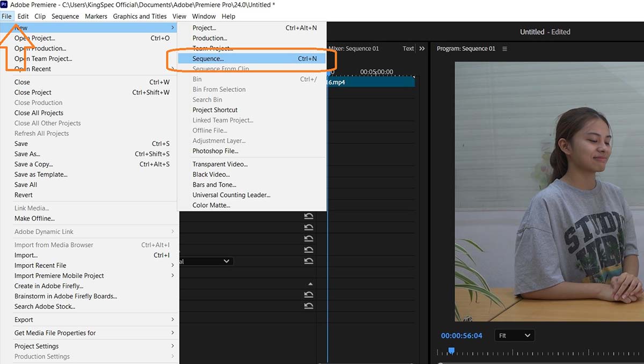644x364 pixels.
Task: Open the Sequence menu in the menu bar
Action: pyautogui.click(x=65, y=17)
